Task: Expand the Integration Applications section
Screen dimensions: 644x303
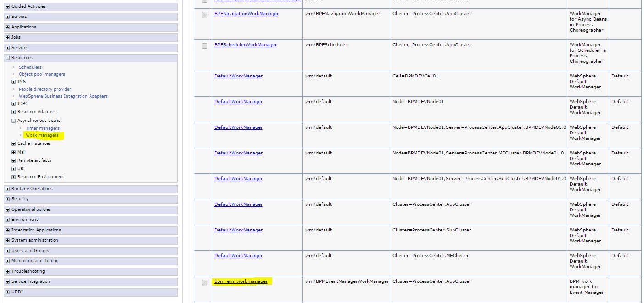Action: (x=7, y=230)
